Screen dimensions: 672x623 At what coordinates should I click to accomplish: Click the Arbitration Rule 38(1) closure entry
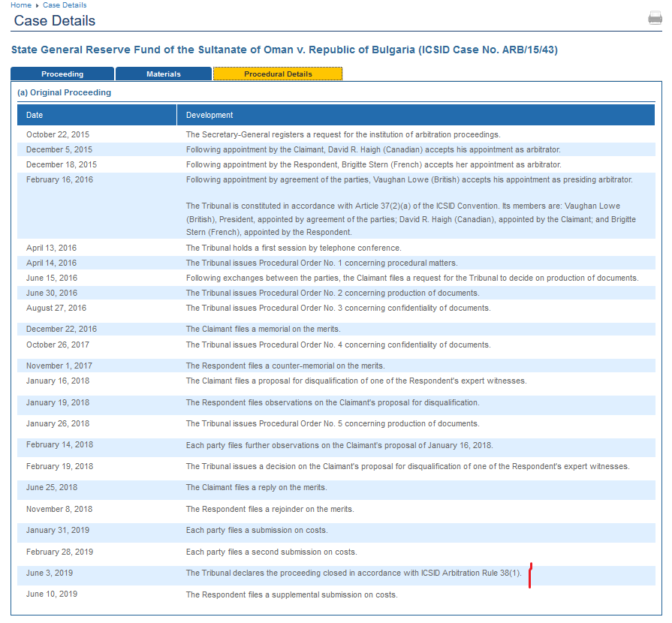(353, 573)
